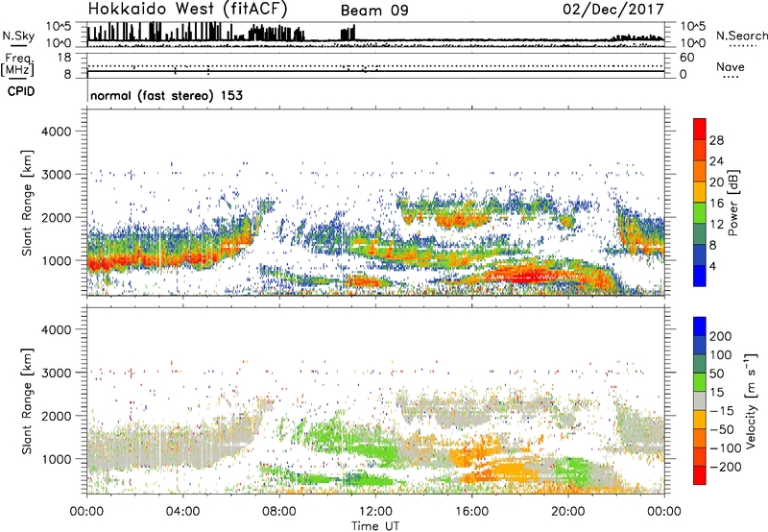768x532 pixels.
Task: Select Power colorbar segment between 24 and 28
Action: tap(700, 150)
